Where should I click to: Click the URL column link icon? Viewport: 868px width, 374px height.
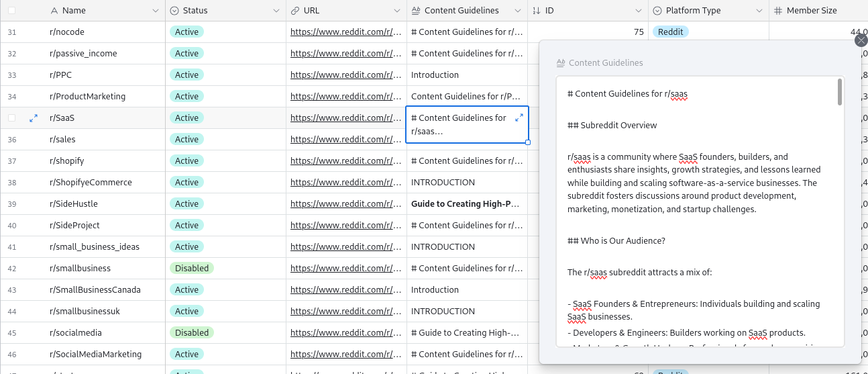(295, 11)
